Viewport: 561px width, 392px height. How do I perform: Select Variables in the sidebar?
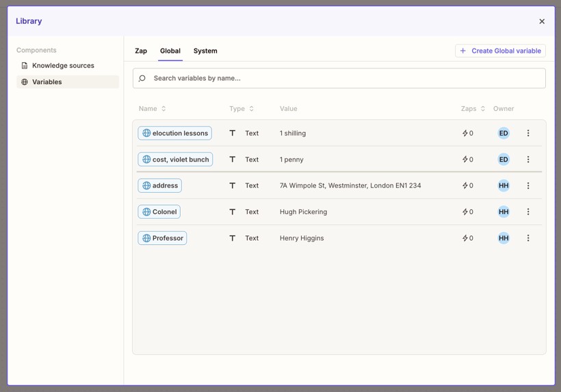tap(68, 82)
